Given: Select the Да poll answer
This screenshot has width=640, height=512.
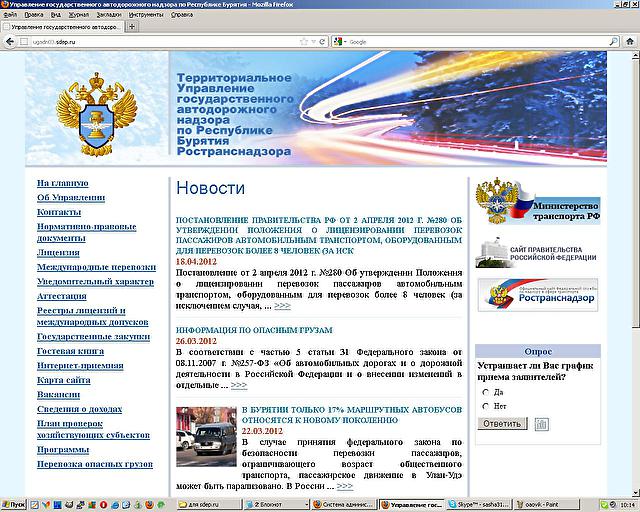Looking at the screenshot, I should 486,392.
